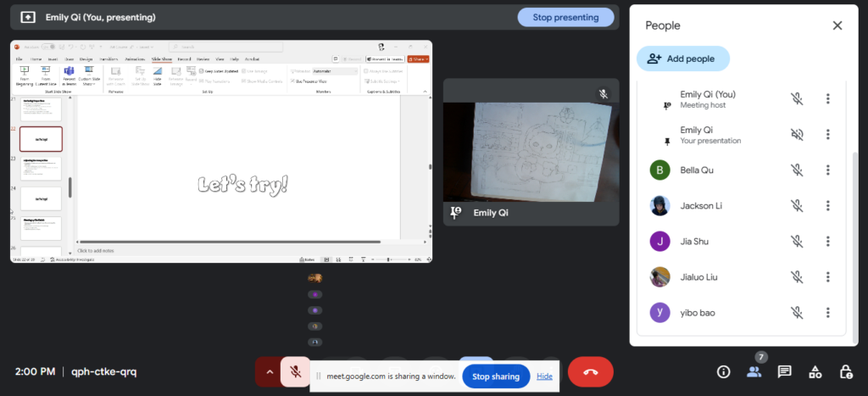Viewport: 868px width, 396px height.
Task: Open the meeting details info icon
Action: tap(724, 371)
